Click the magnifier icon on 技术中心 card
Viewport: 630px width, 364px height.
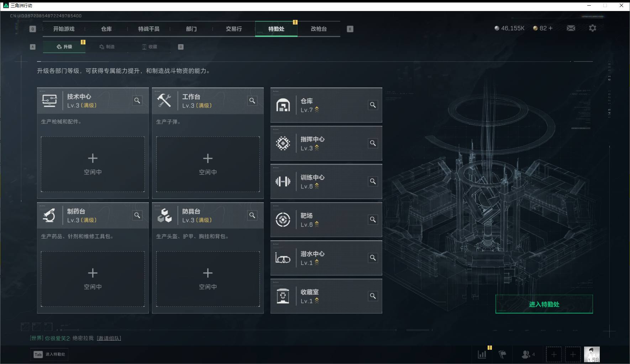tap(137, 101)
